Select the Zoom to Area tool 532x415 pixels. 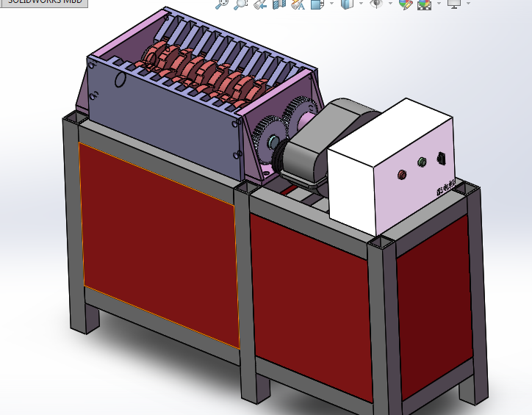tap(240, 4)
